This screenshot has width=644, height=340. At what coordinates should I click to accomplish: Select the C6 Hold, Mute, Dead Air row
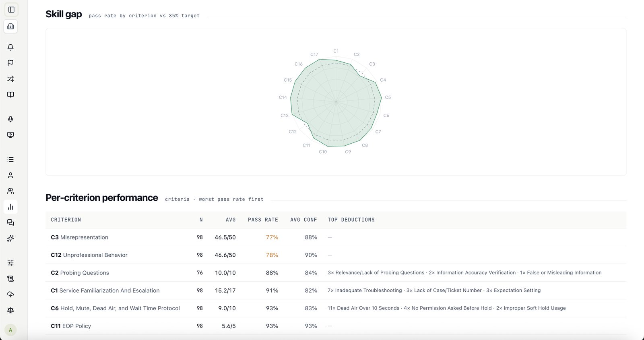point(336,308)
